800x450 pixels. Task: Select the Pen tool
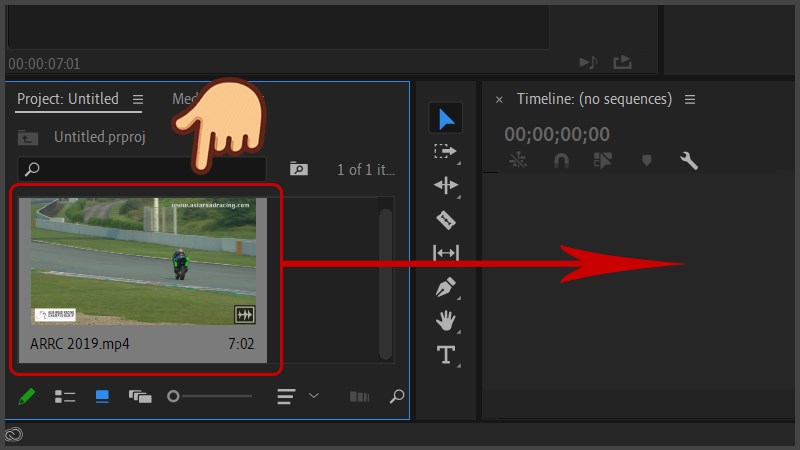coord(446,287)
